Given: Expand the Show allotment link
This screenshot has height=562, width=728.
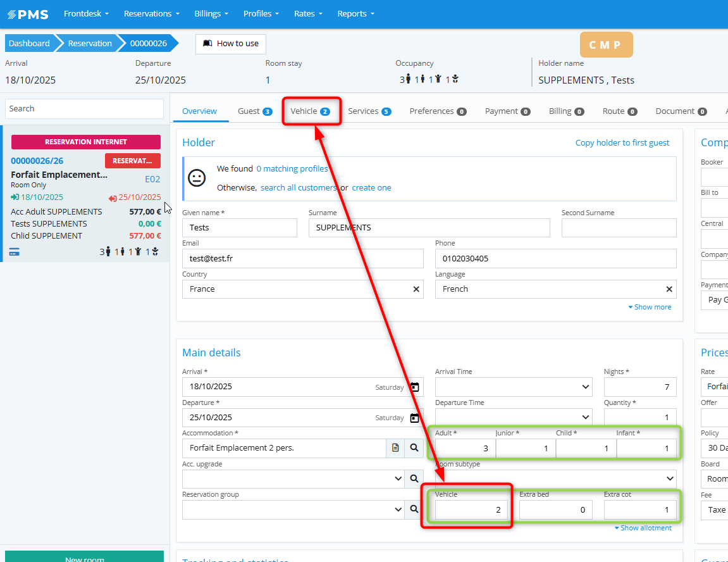Looking at the screenshot, I should 643,528.
